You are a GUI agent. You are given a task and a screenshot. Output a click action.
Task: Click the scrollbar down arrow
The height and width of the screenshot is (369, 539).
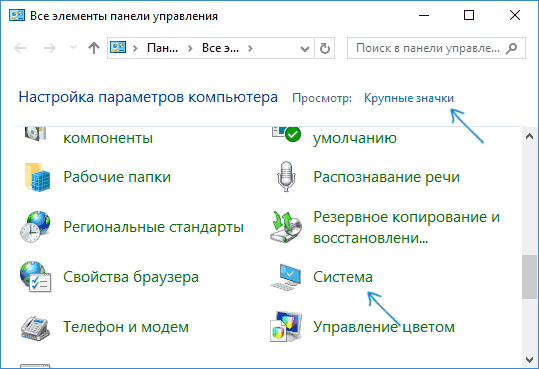tap(529, 360)
